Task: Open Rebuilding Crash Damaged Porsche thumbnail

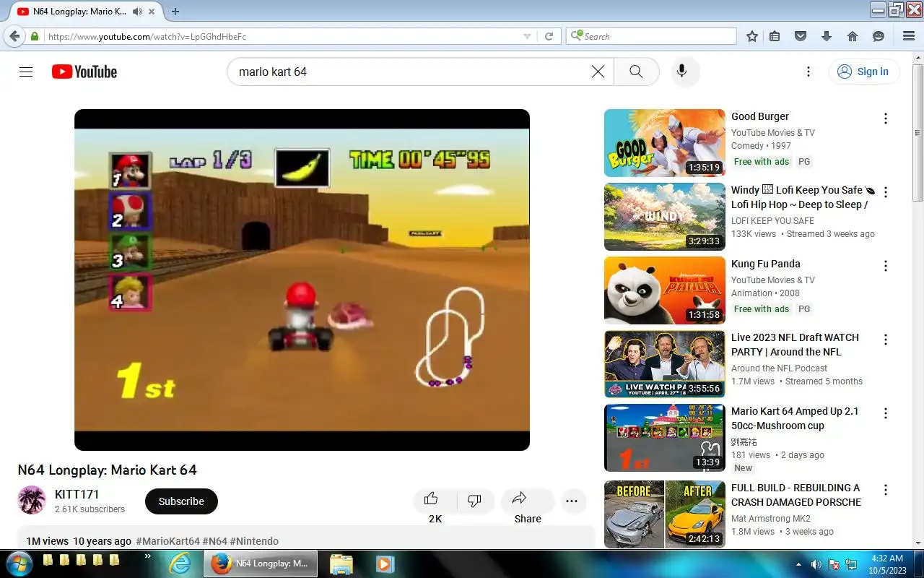Action: click(664, 514)
